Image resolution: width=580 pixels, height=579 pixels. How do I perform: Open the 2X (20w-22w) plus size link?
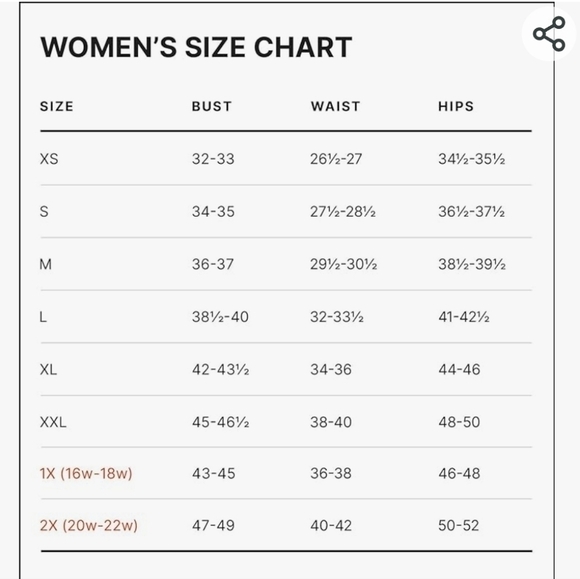coord(89,525)
